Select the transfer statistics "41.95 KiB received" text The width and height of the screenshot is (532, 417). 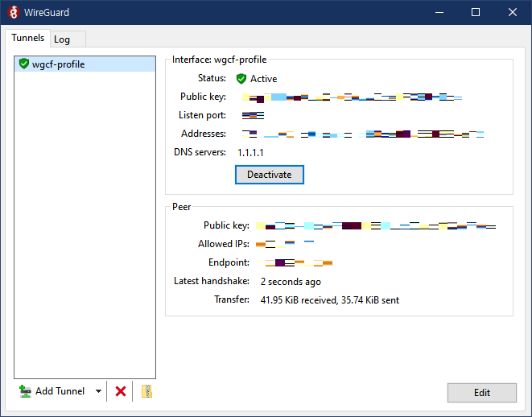tap(299, 300)
